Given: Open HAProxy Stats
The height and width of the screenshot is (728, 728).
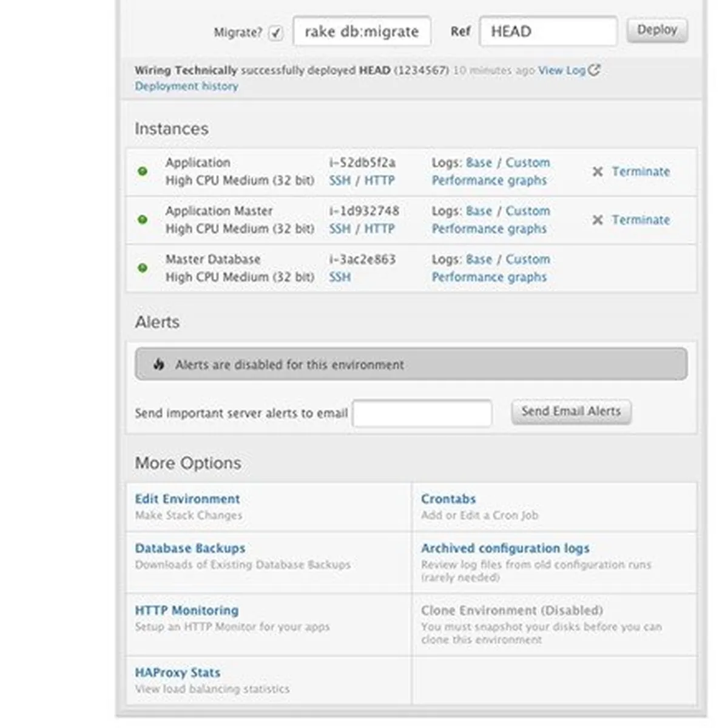Looking at the screenshot, I should [x=177, y=672].
